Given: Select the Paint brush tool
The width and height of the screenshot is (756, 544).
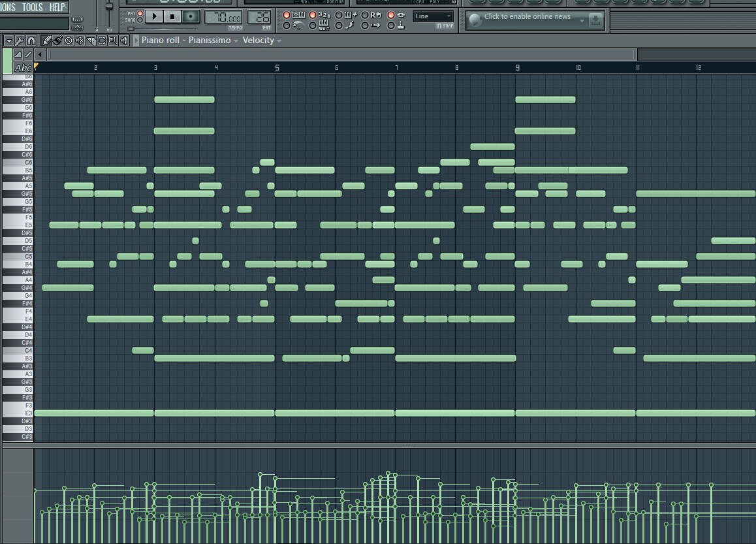Looking at the screenshot, I should [x=57, y=40].
